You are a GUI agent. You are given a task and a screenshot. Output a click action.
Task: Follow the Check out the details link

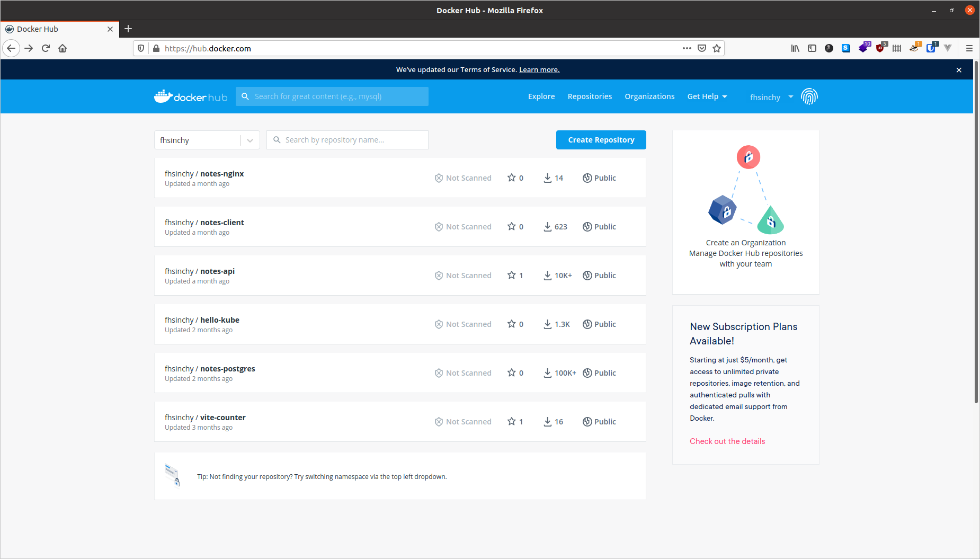727,441
